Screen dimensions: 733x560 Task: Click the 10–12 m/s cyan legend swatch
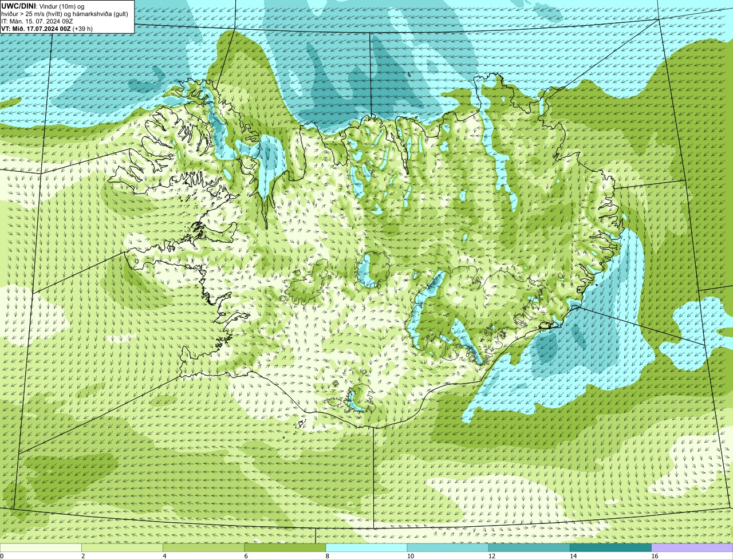pos(448,548)
